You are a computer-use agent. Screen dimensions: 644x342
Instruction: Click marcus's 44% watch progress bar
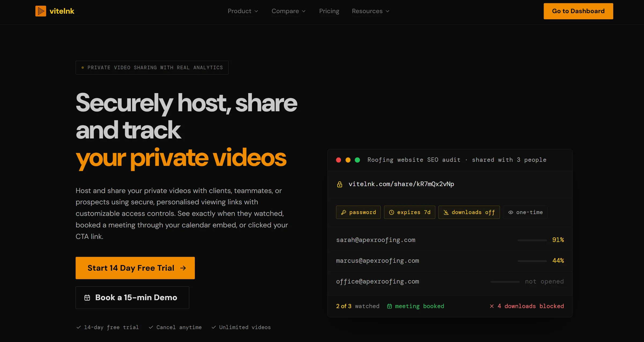[532, 261]
